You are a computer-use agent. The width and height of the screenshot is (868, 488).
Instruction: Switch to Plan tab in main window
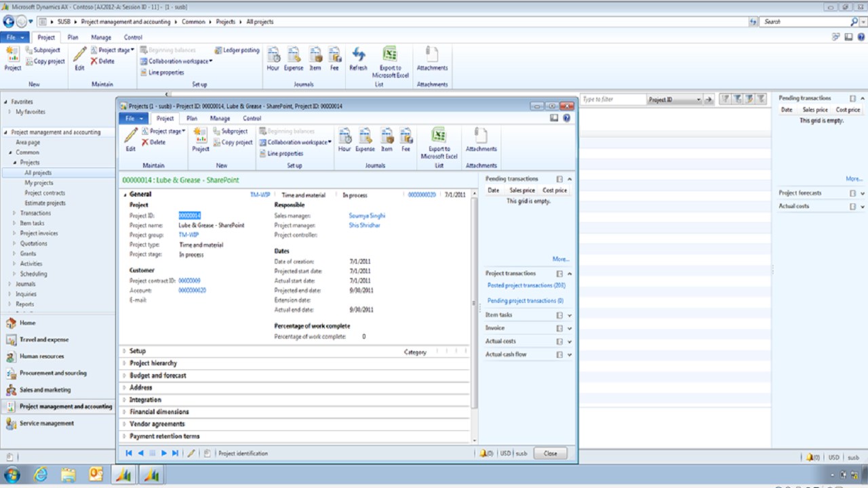point(73,37)
